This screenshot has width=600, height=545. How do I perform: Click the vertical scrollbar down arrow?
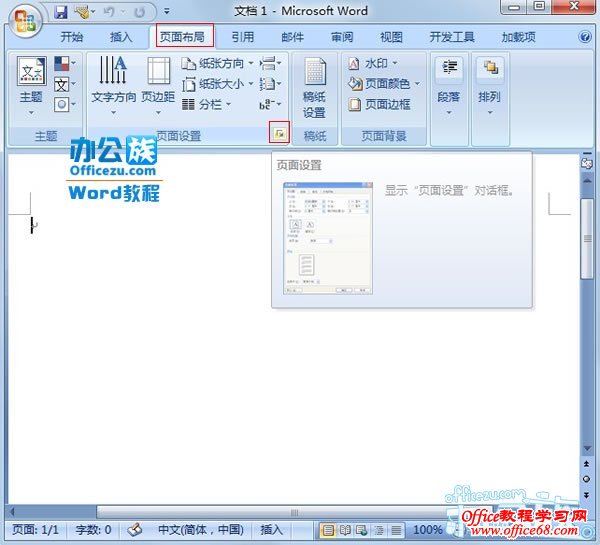coord(587,449)
